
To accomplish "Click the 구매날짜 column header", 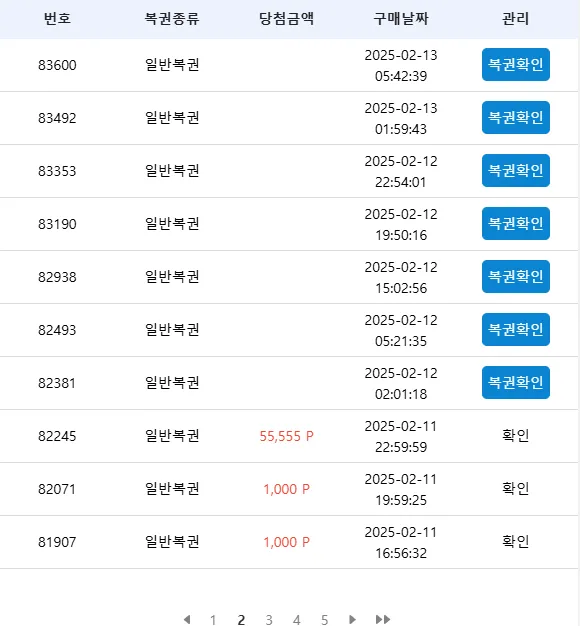I will pos(401,19).
